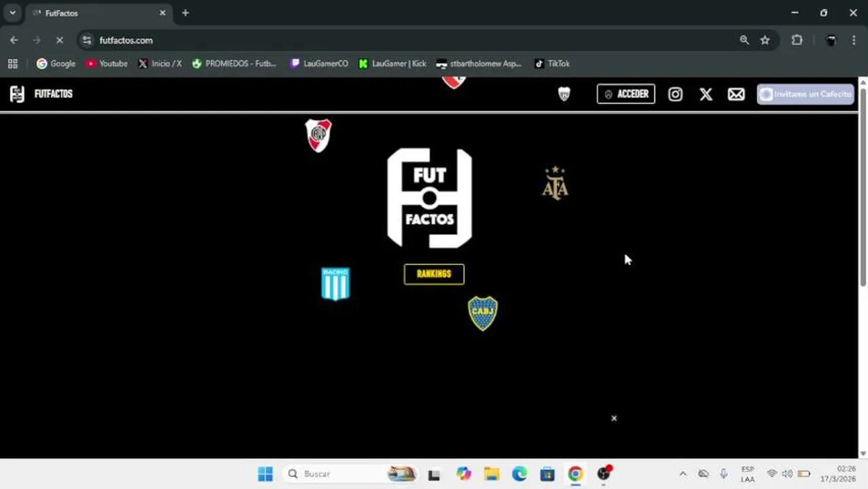The height and width of the screenshot is (489, 868).
Task: Click the large central FutFactos logo
Action: pyautogui.click(x=429, y=198)
